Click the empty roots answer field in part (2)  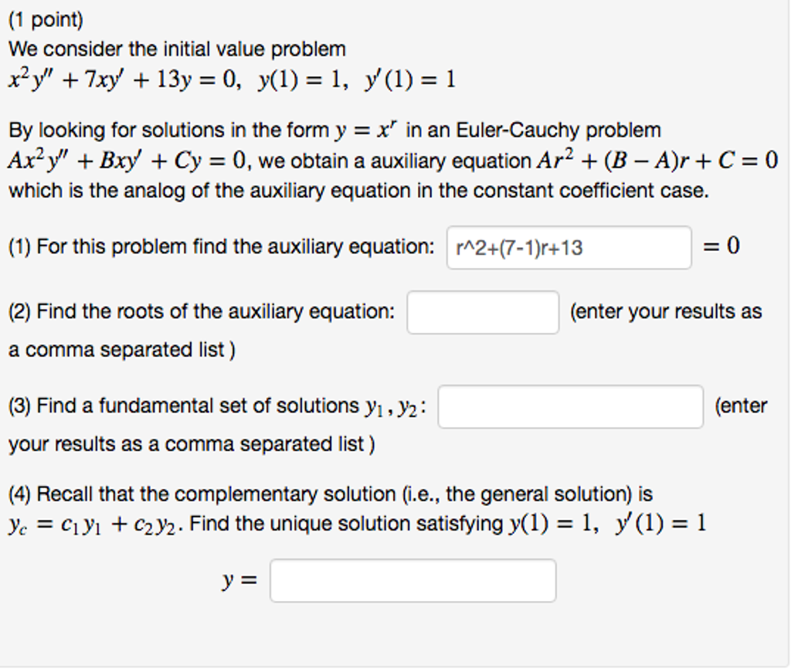pyautogui.click(x=482, y=311)
